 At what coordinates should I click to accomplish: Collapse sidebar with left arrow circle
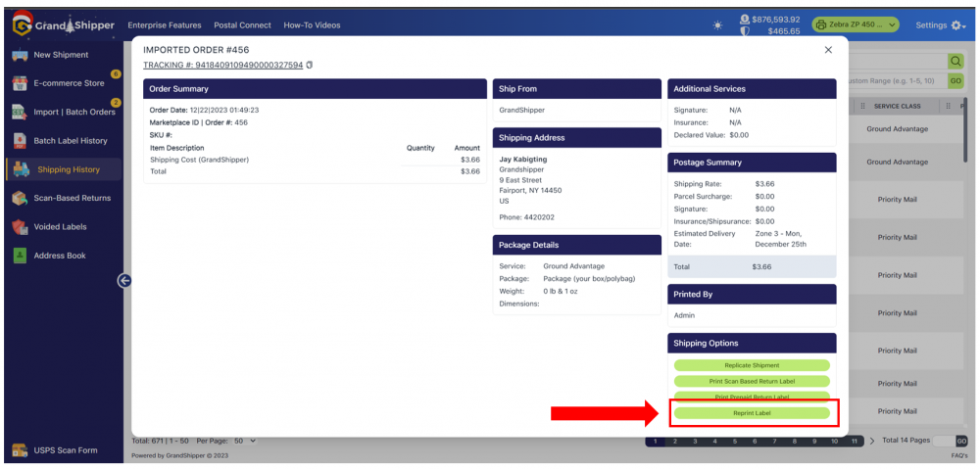click(124, 281)
